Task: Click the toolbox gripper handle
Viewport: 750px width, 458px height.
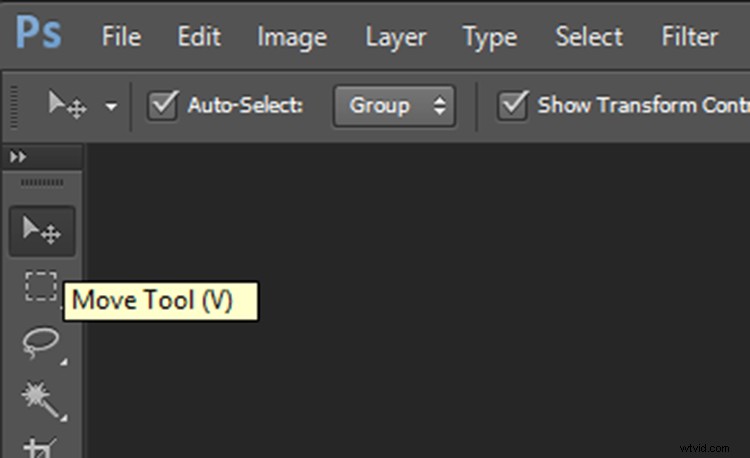Action: tap(42, 183)
